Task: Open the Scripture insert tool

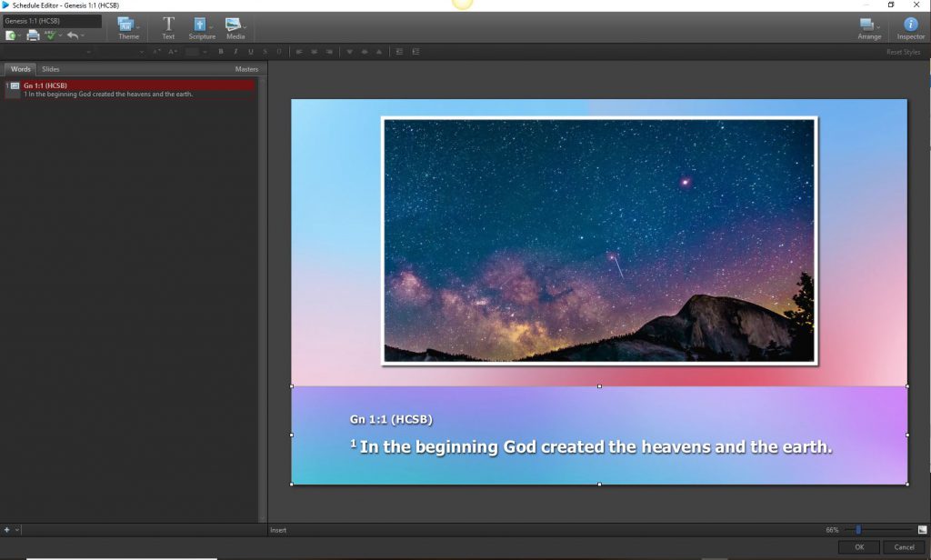Action: (x=201, y=28)
